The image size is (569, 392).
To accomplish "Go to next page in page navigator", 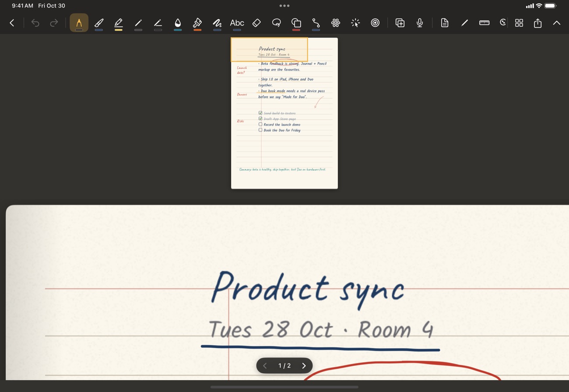I will tap(304, 366).
